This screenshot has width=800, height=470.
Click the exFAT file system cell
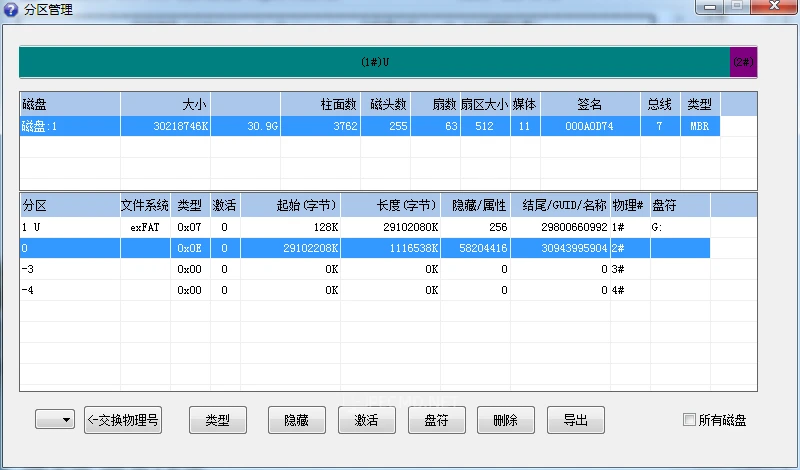145,227
